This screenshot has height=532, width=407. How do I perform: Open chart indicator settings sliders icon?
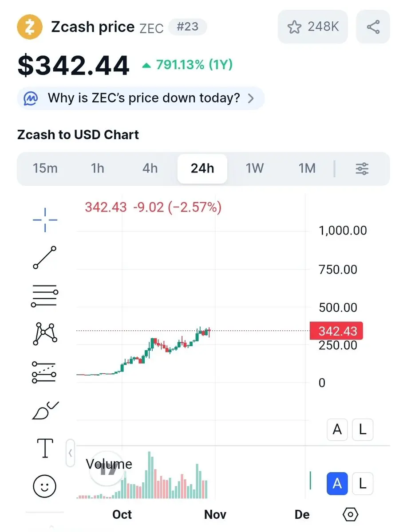tap(362, 169)
